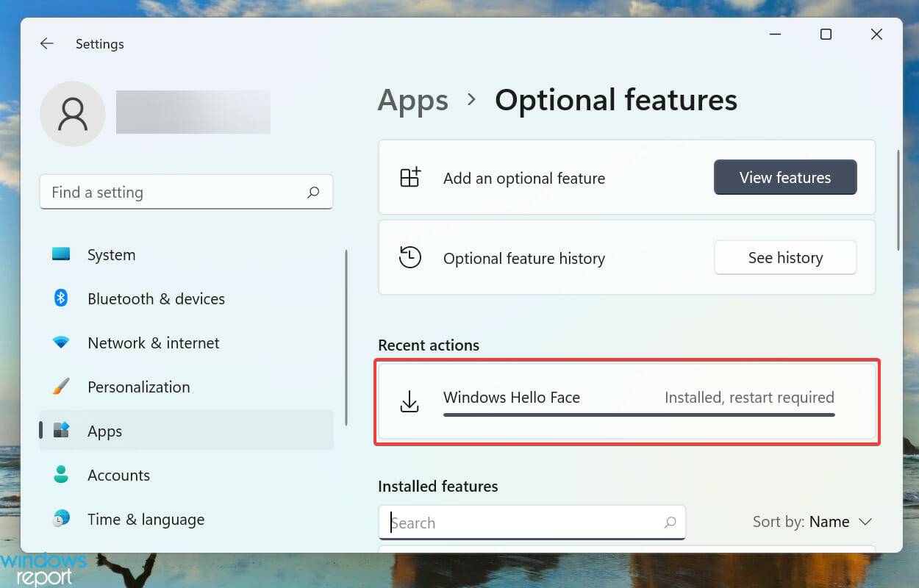Open Bluetooth & devices via its icon
This screenshot has height=588, width=919.
pyautogui.click(x=60, y=298)
